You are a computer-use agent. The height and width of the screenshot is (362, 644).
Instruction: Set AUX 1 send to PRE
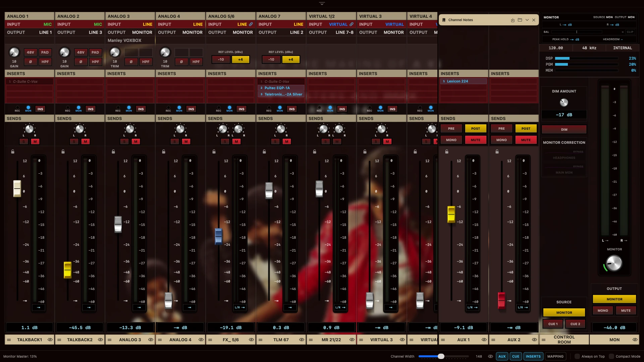click(x=451, y=128)
